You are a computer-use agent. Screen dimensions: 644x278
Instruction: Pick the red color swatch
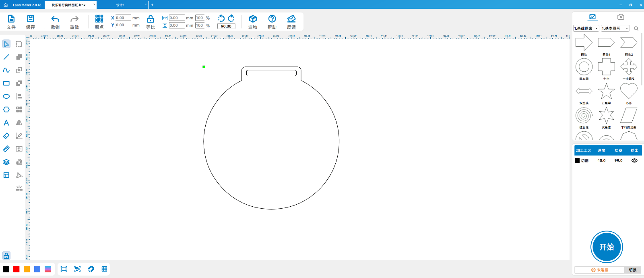[17, 269]
